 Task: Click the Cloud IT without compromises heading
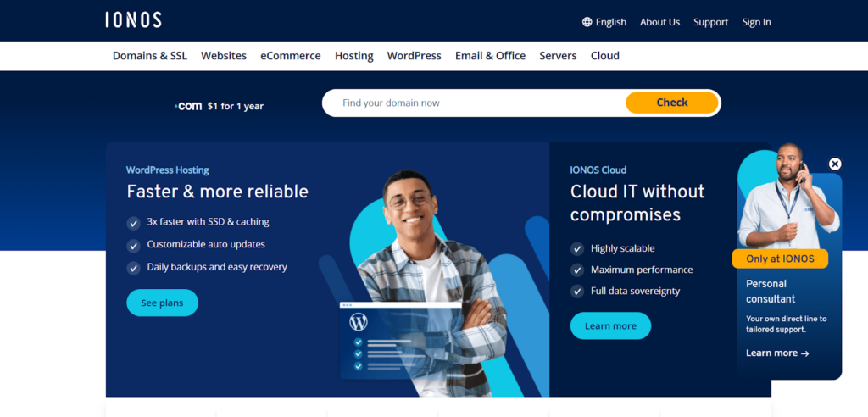637,203
